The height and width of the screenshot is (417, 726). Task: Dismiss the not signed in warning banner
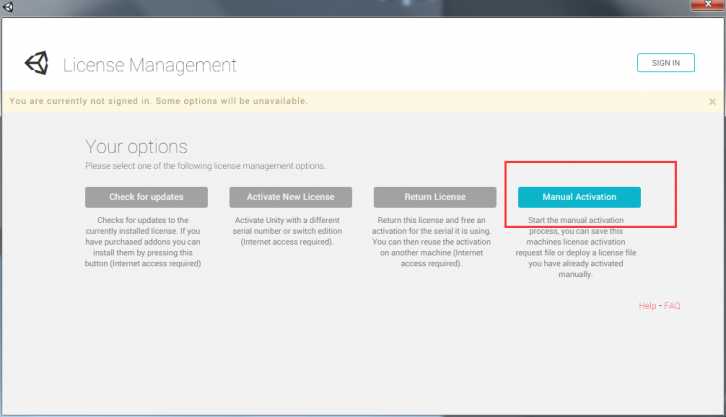712,102
